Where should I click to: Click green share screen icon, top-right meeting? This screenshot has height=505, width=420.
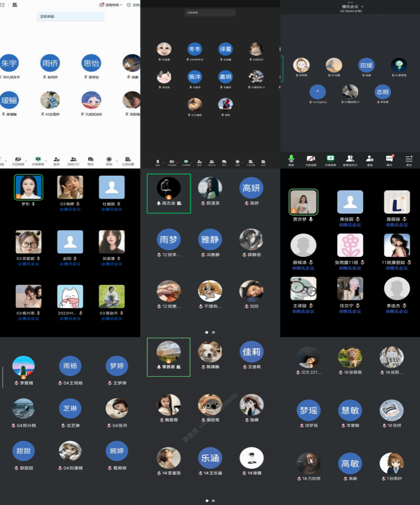tap(331, 159)
